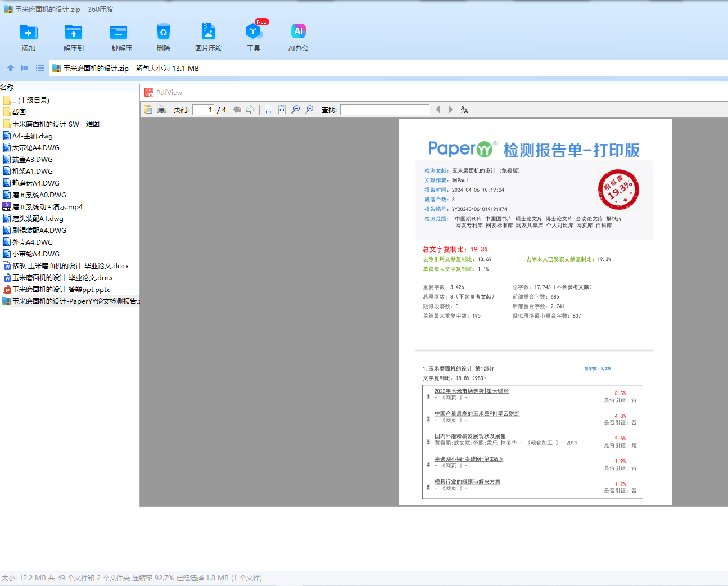Switch to the list view icon
This screenshot has width=728, height=586.
point(40,68)
